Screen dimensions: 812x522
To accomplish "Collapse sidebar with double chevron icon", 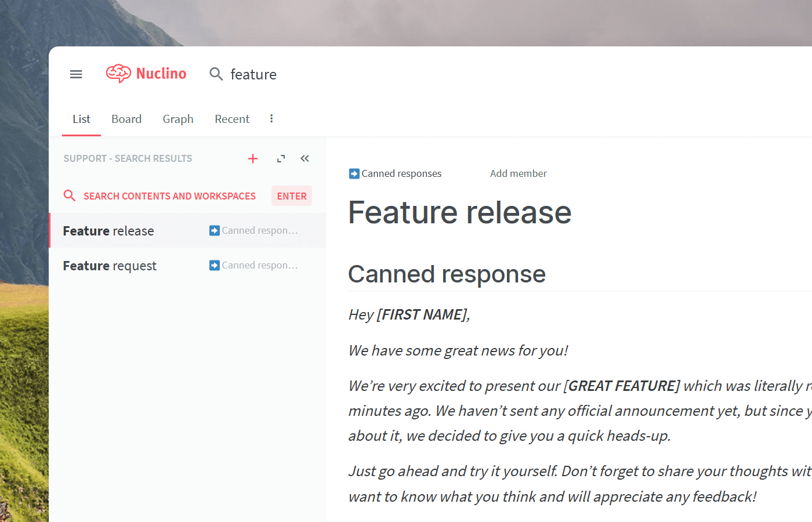I will (x=304, y=158).
